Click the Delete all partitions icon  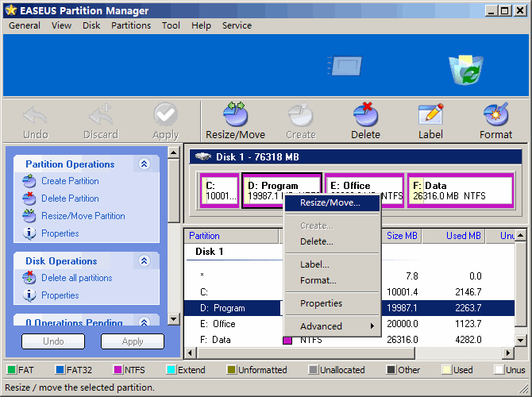29,278
